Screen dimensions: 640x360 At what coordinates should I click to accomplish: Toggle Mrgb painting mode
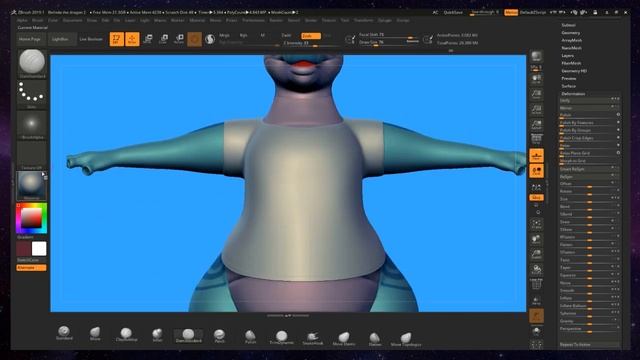pos(224,36)
